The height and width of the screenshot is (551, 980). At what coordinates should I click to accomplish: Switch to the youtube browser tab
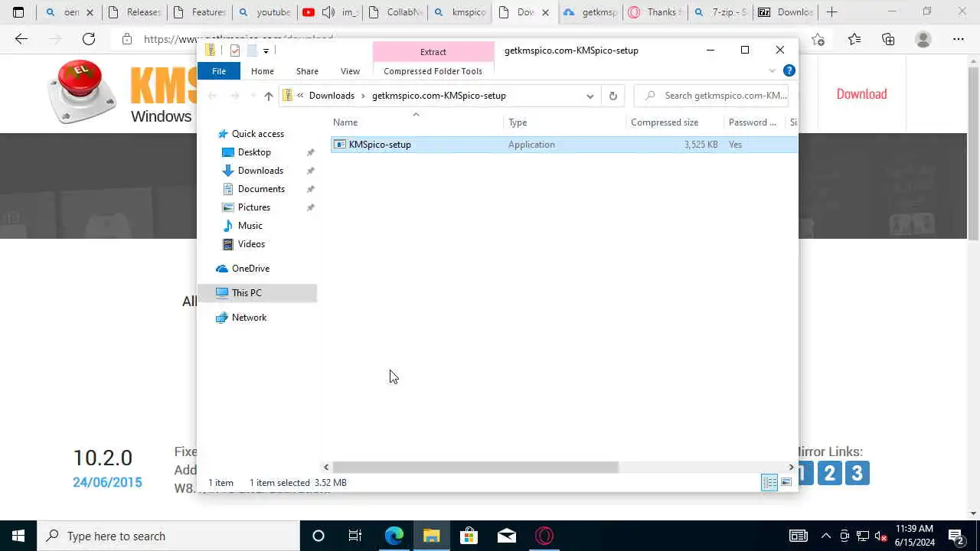pyautogui.click(x=264, y=12)
